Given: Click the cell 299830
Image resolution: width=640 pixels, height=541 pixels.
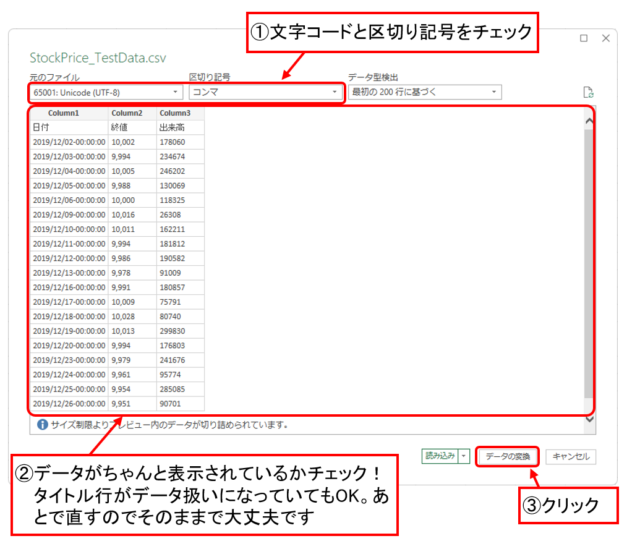Looking at the screenshot, I should (x=180, y=331).
